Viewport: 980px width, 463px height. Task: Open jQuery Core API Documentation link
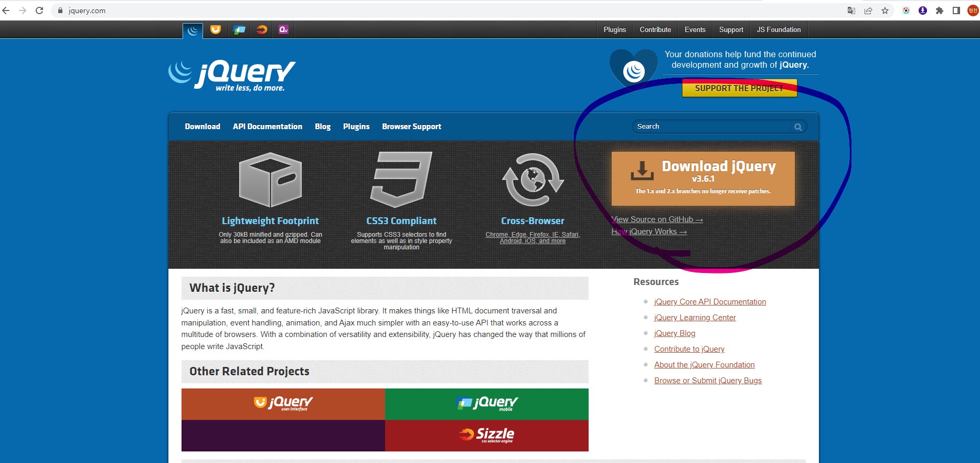710,302
